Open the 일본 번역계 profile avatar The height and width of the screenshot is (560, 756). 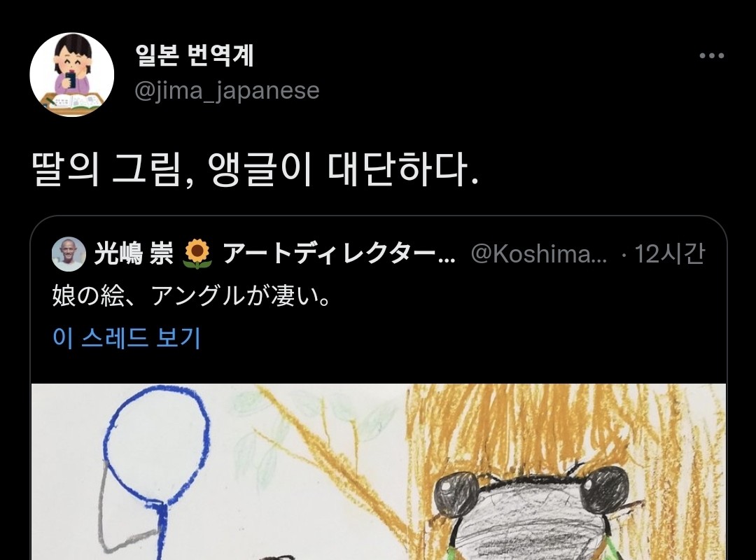72,74
